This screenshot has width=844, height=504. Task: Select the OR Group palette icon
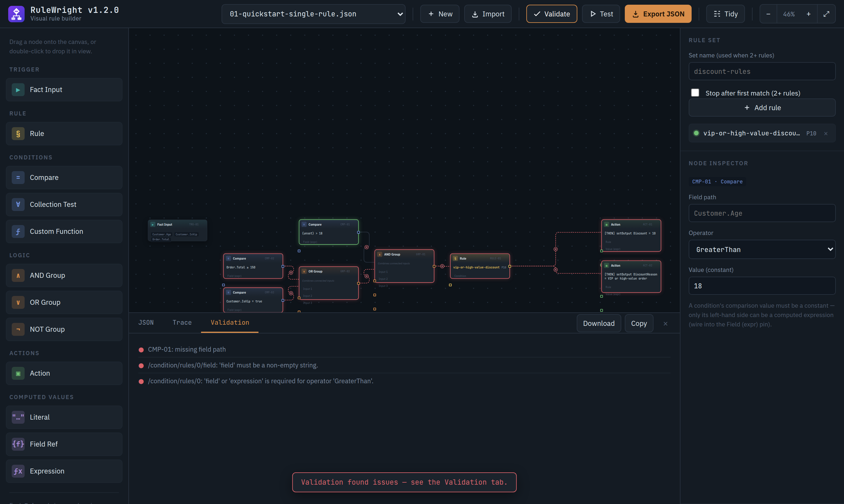click(18, 302)
